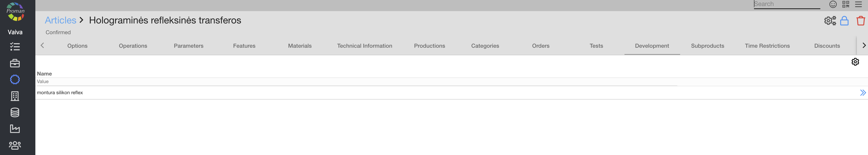Switch to the Materials tab
Viewport: 868px width, 155px height.
coord(300,46)
